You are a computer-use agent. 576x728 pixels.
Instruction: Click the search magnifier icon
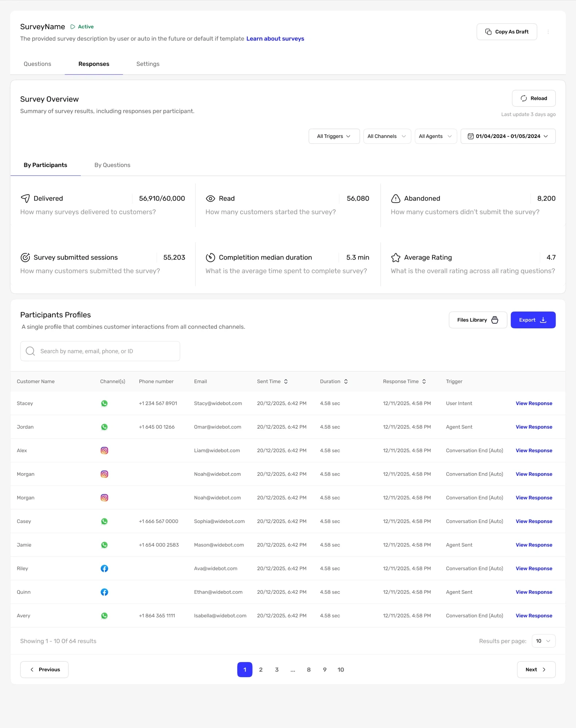pos(31,351)
